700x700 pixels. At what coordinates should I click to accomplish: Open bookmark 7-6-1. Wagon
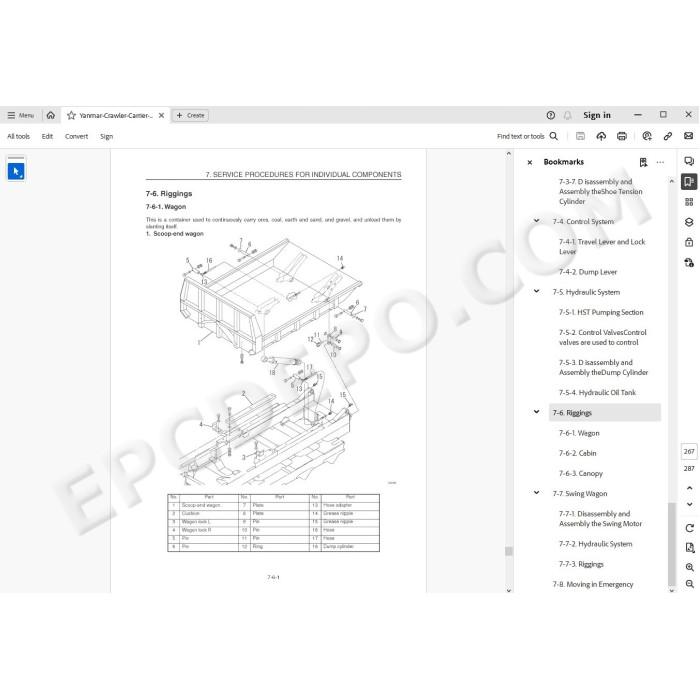pyautogui.click(x=579, y=433)
